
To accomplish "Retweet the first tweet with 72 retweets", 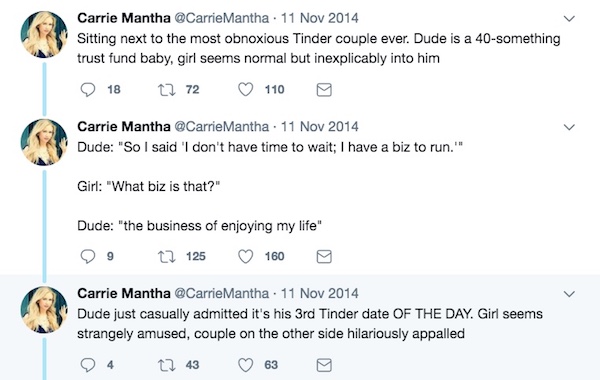I will (x=167, y=90).
